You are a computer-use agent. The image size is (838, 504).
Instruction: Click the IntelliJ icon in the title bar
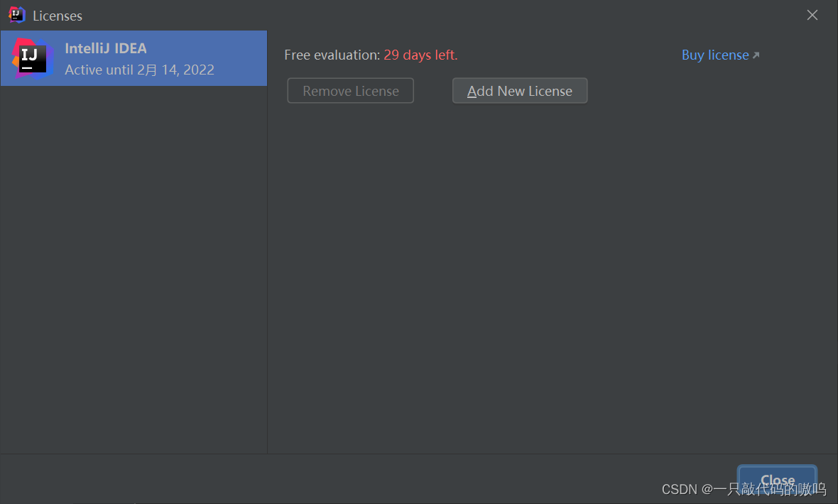point(16,15)
